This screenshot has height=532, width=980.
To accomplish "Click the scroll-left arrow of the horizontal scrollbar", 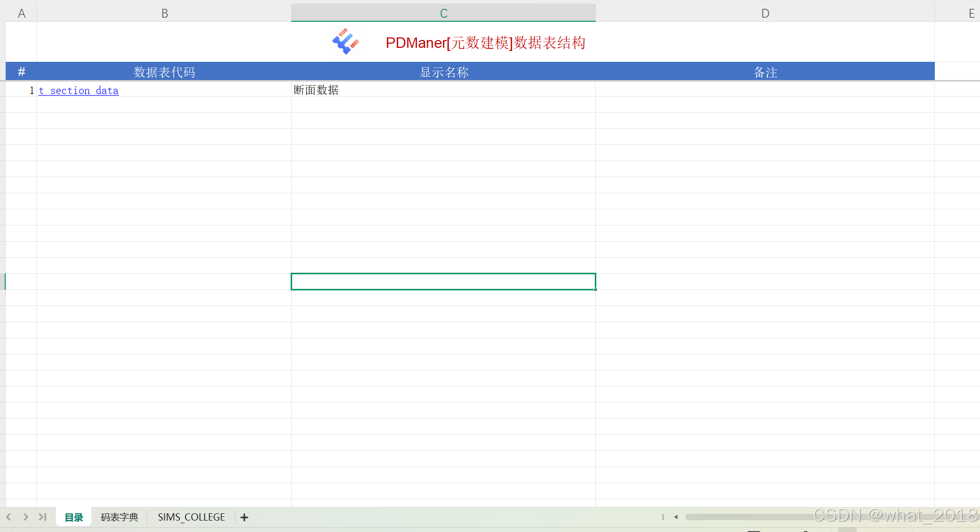I will pos(675,516).
